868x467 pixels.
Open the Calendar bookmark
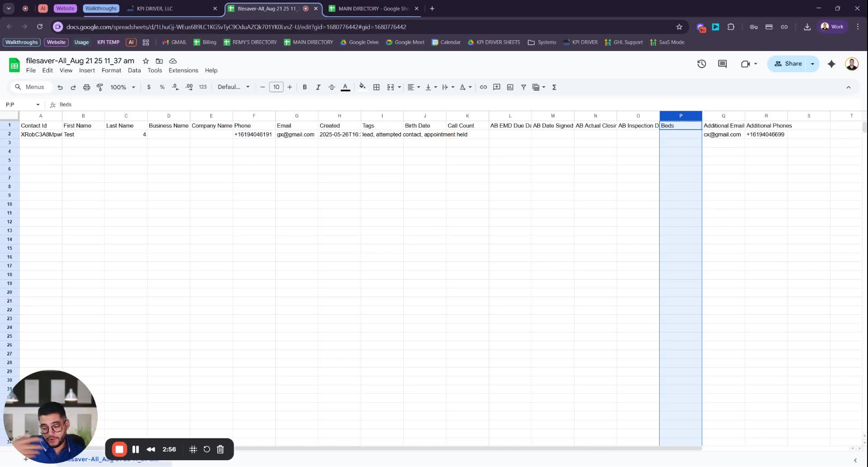446,42
